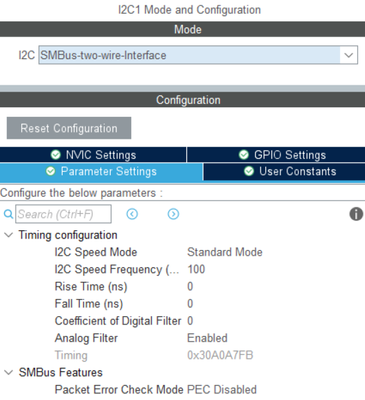Screen dimensions: 365x400
Task: Click the Timing value 0x30A0A7FB
Action: click(220, 355)
